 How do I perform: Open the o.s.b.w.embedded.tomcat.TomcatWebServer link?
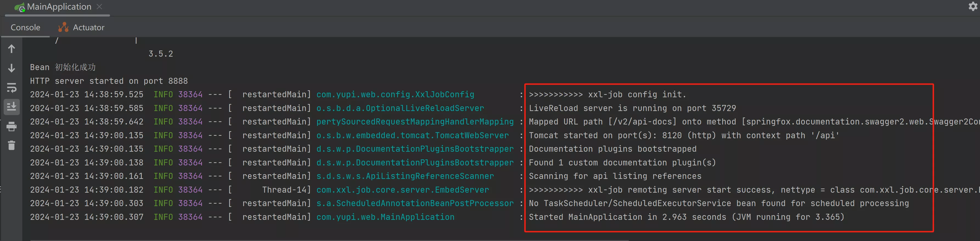412,135
